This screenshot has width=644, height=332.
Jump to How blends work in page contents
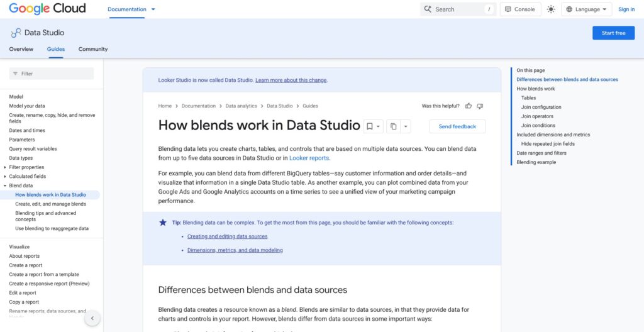coord(536,89)
